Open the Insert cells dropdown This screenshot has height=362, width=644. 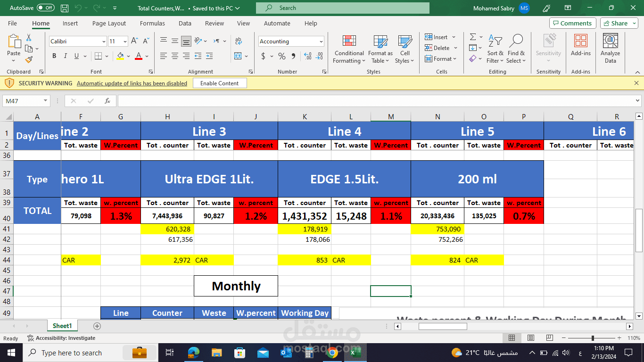pyautogui.click(x=454, y=37)
